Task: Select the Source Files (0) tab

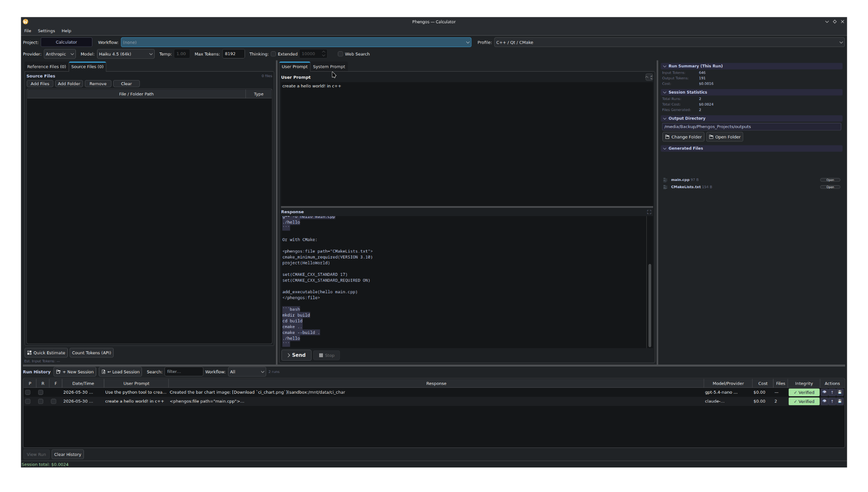Action: (87, 67)
